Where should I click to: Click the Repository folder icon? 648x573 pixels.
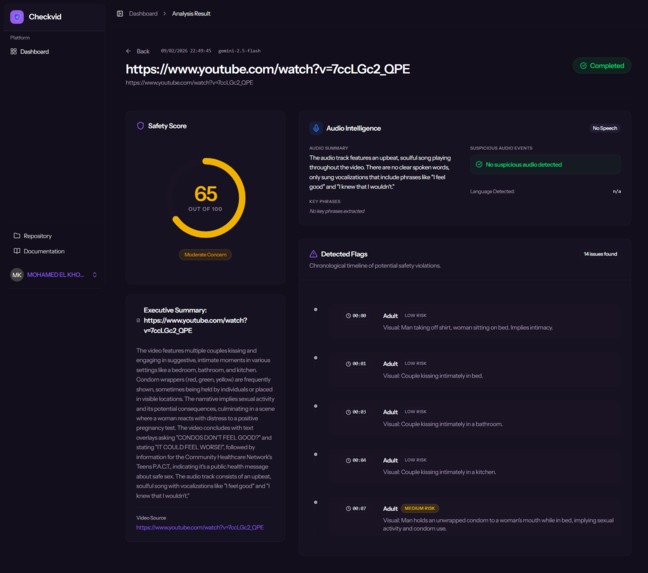point(17,235)
